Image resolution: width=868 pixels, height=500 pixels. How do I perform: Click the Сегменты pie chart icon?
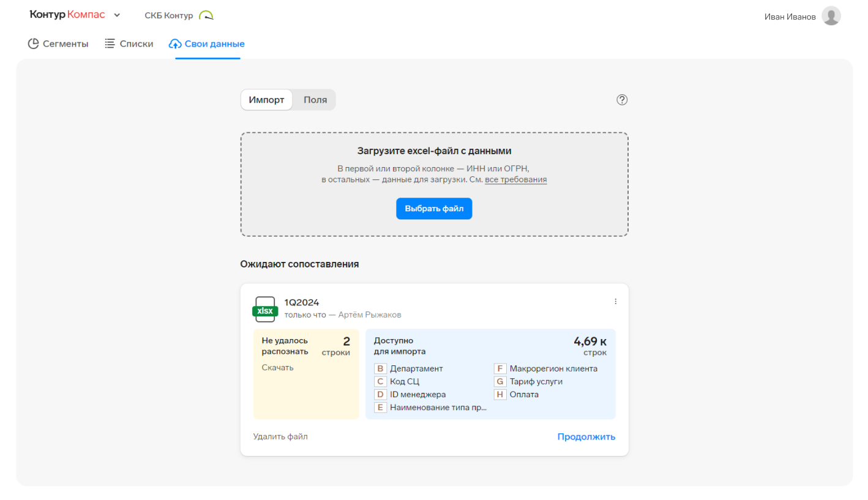[33, 44]
